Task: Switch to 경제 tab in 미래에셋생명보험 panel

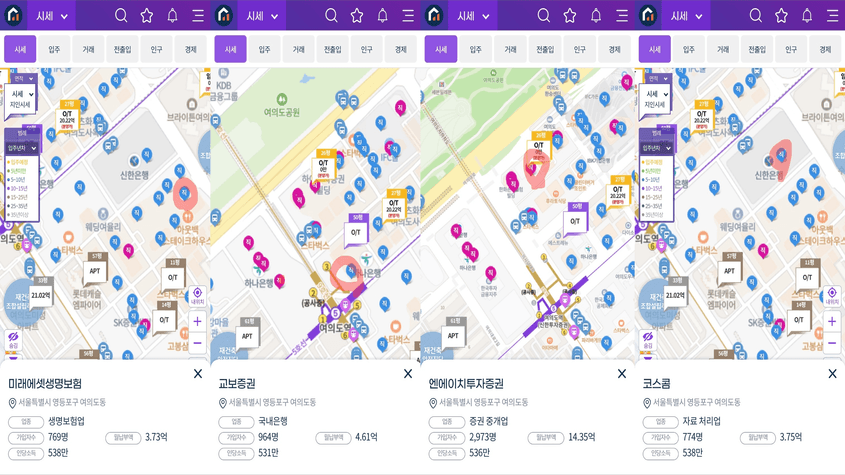Action: tap(190, 49)
